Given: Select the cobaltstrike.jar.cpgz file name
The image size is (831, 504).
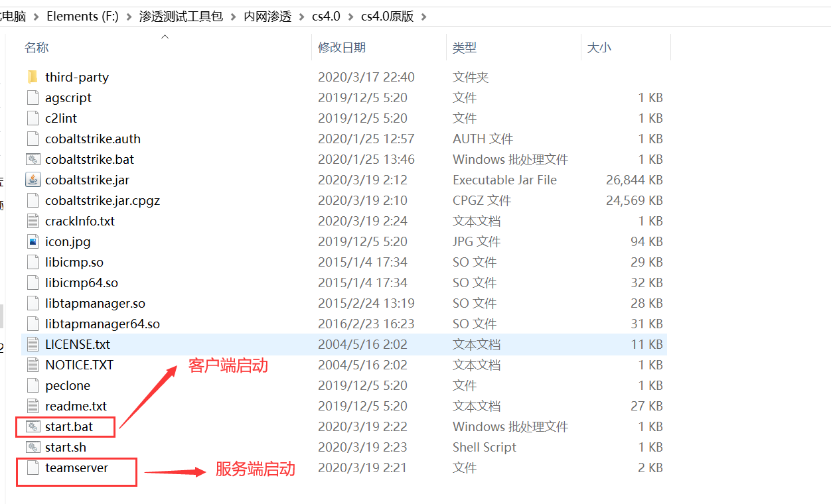Looking at the screenshot, I should pyautogui.click(x=103, y=200).
